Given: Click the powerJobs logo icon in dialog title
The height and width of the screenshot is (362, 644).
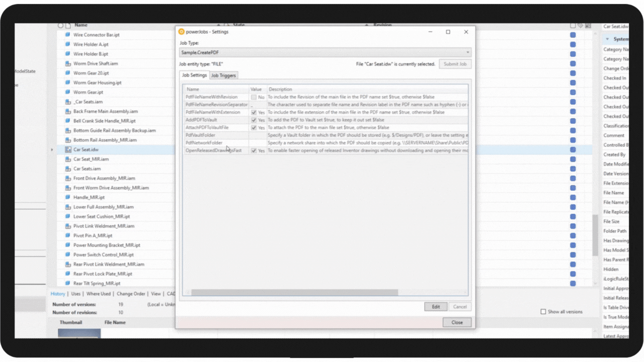Looking at the screenshot, I should [x=182, y=32].
